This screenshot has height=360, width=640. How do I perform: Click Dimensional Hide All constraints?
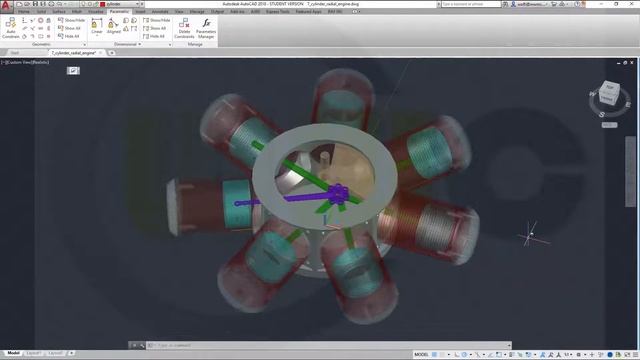coord(154,36)
